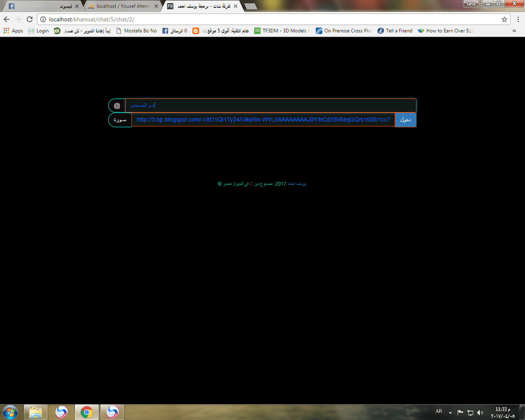Close the localhost phpMyAdmin tab
525x420 pixels.
[156, 7]
